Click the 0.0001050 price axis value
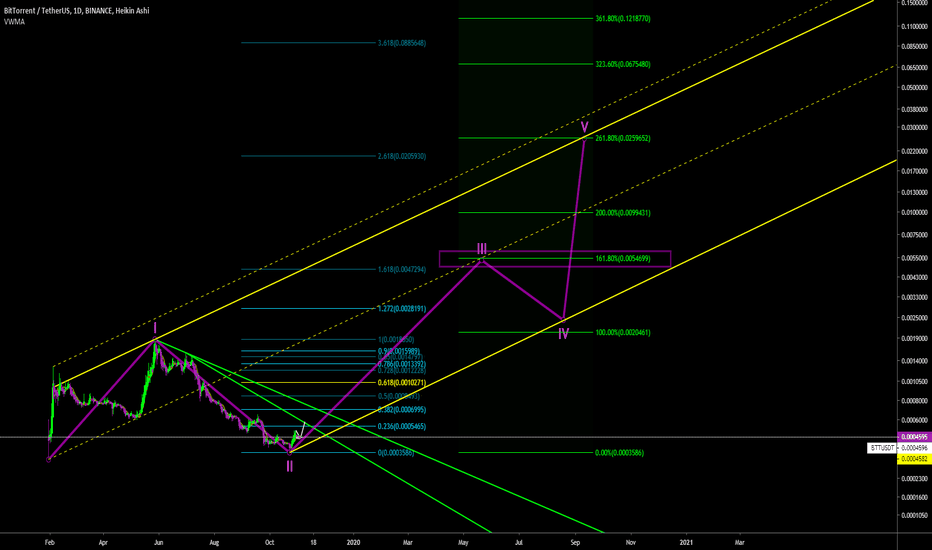Image resolution: width=932 pixels, height=550 pixels. 914,516
